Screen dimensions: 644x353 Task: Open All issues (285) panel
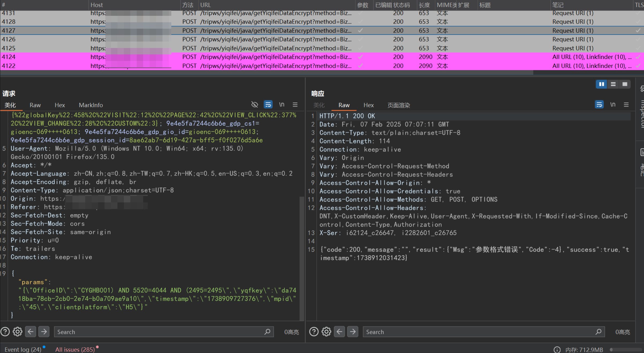coord(75,350)
